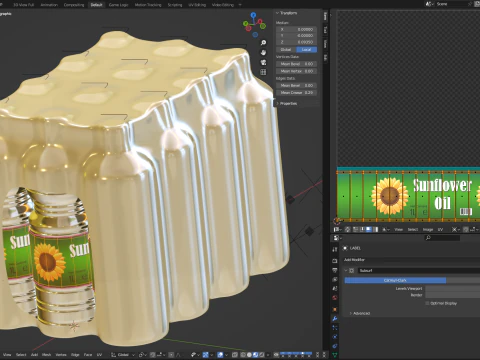Toggle the Subsurf modifier edit mode icon

coord(351,270)
